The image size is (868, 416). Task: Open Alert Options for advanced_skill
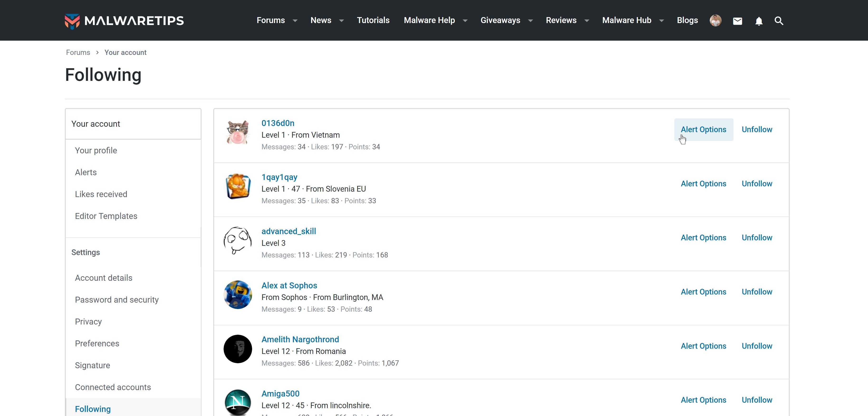pos(703,238)
